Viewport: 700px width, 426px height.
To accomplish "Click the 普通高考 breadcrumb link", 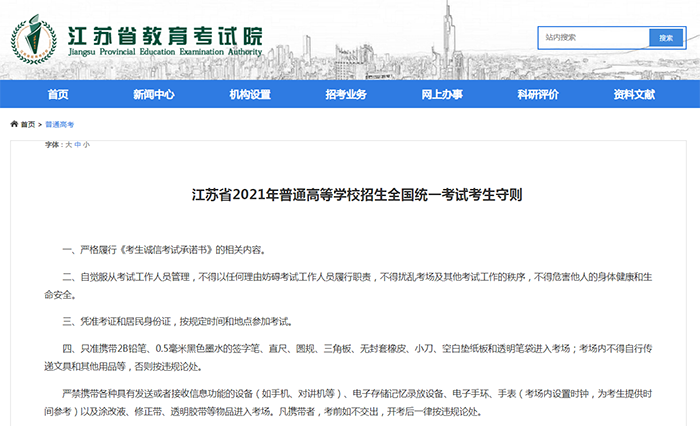I will [x=59, y=125].
